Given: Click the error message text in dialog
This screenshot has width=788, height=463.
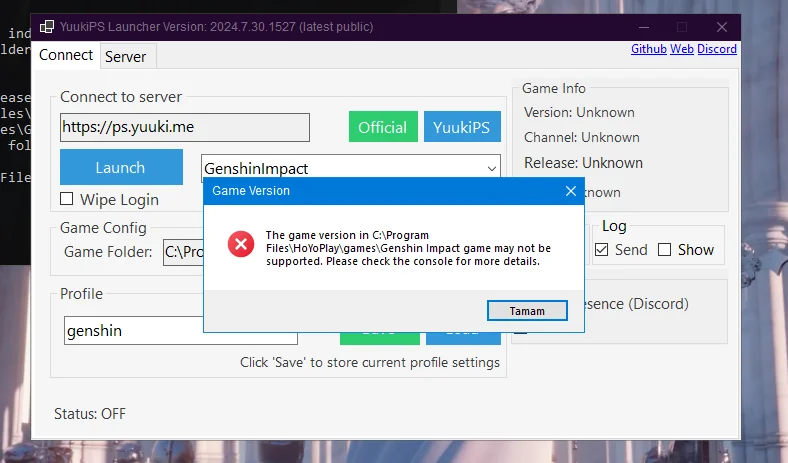Looking at the screenshot, I should click(408, 248).
